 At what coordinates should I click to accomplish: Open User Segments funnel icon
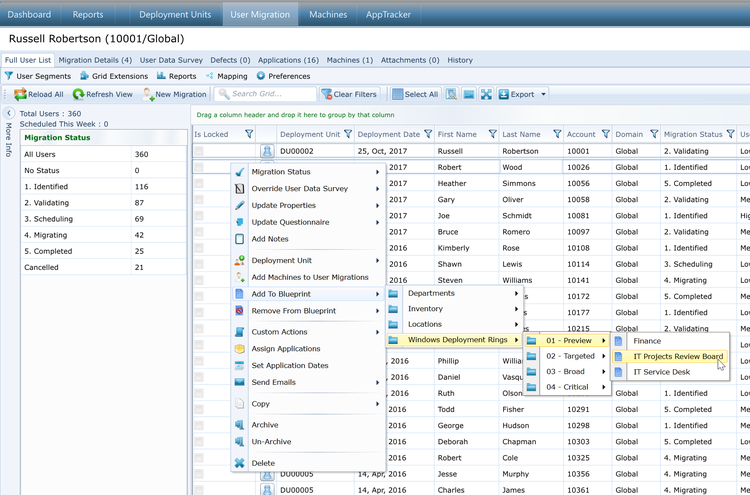(x=9, y=76)
